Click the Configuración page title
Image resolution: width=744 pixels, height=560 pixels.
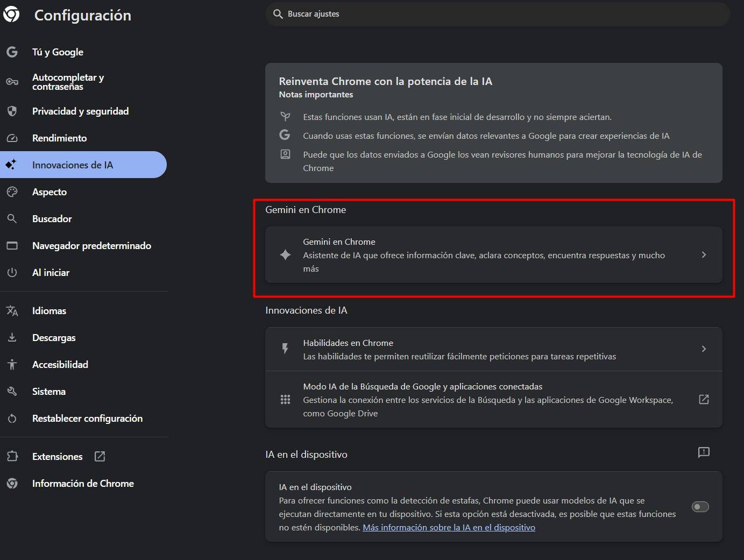pos(83,16)
